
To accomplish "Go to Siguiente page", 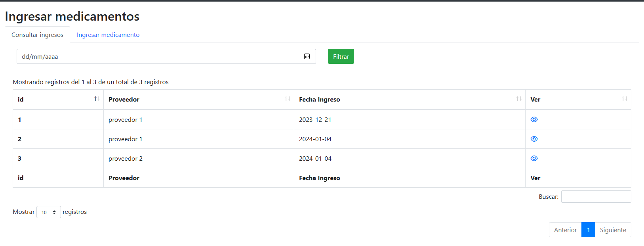I will coord(613,230).
